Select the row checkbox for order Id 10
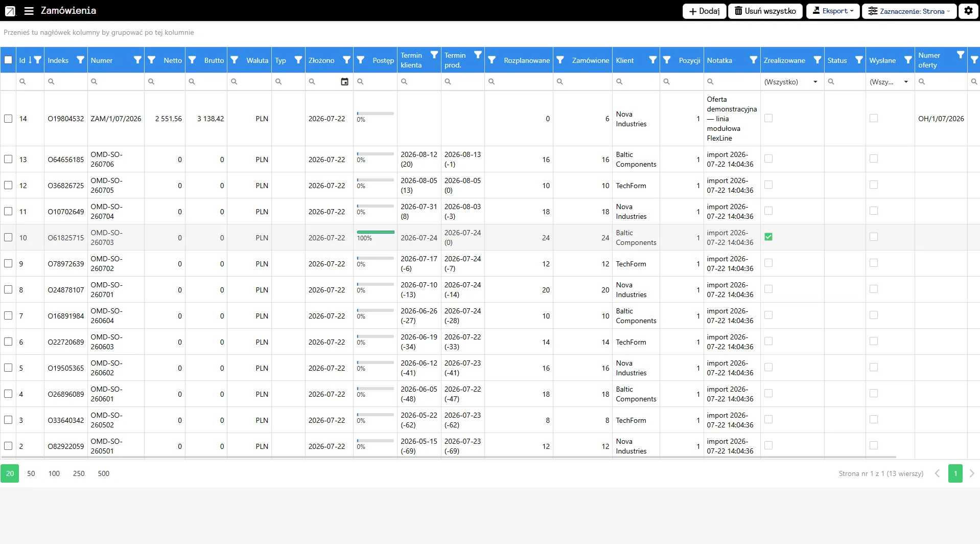 [x=8, y=238]
